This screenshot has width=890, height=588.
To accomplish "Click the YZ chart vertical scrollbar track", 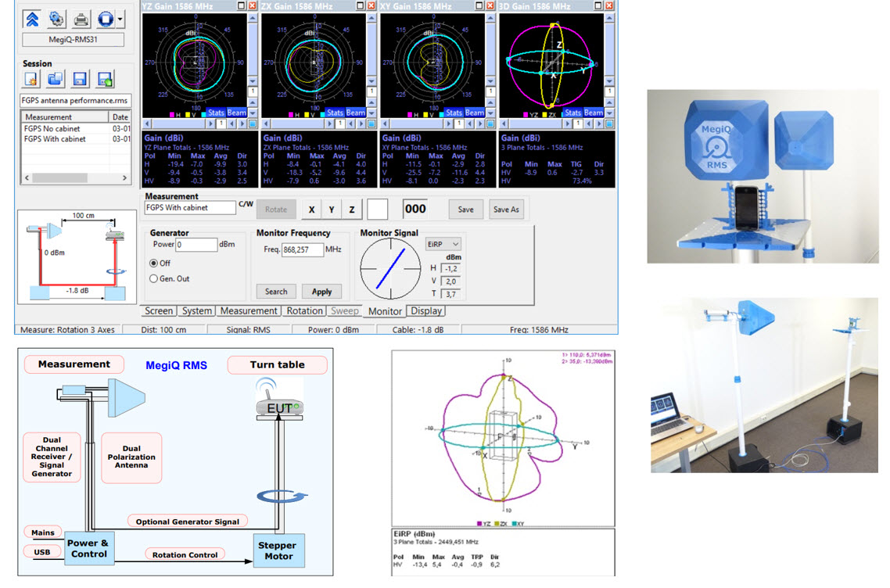I will coord(253,48).
